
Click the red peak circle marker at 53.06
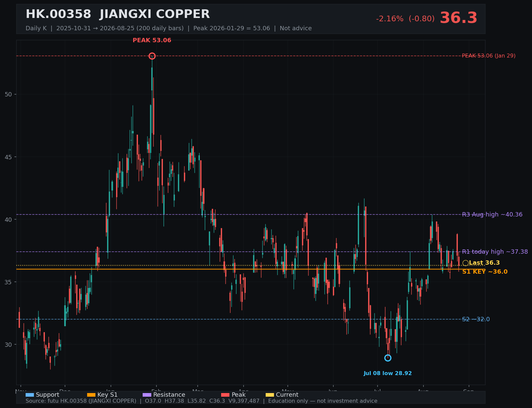click(x=152, y=56)
